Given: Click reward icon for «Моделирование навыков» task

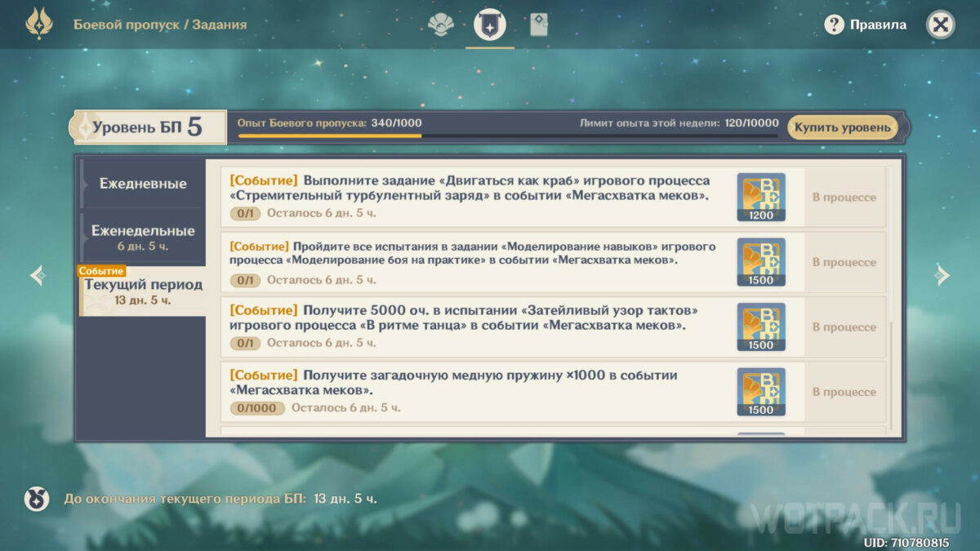Looking at the screenshot, I should point(761,262).
